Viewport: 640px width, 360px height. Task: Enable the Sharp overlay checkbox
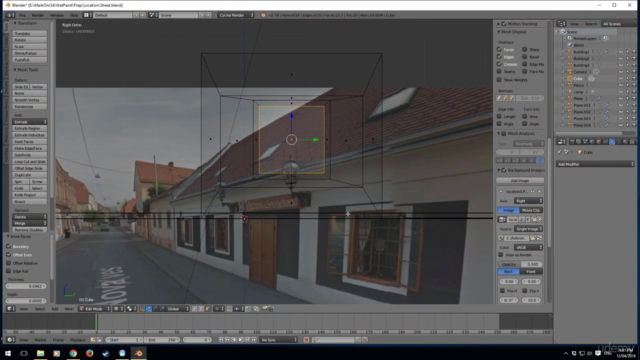click(x=524, y=49)
